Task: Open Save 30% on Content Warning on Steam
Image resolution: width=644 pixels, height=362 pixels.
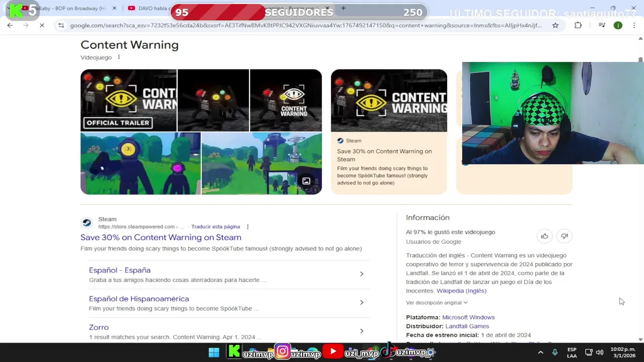Action: [x=161, y=237]
